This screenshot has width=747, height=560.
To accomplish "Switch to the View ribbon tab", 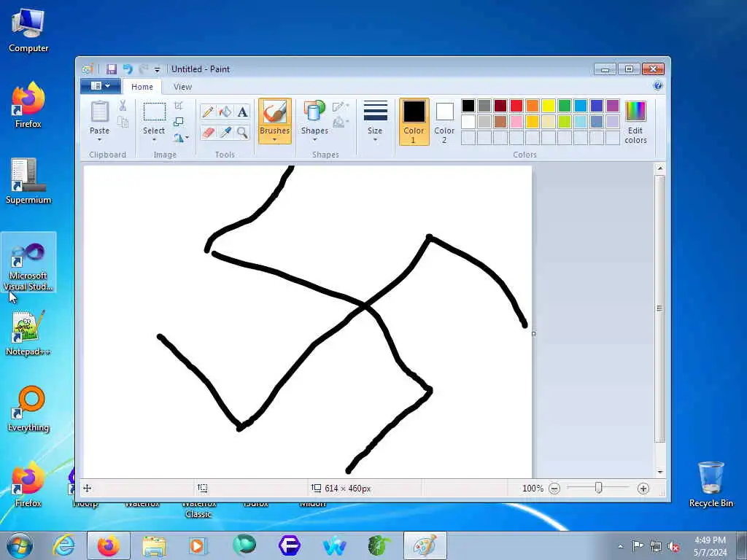I will pos(182,87).
